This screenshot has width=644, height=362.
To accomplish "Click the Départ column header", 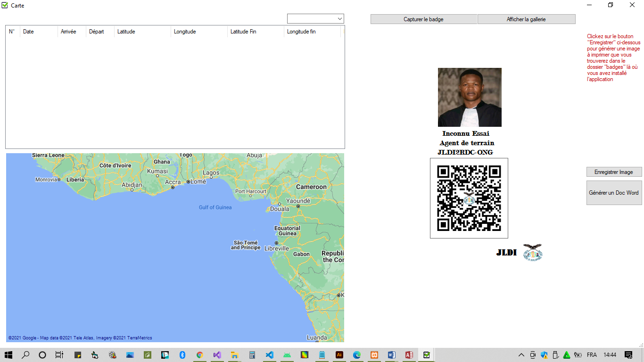I will 100,32.
